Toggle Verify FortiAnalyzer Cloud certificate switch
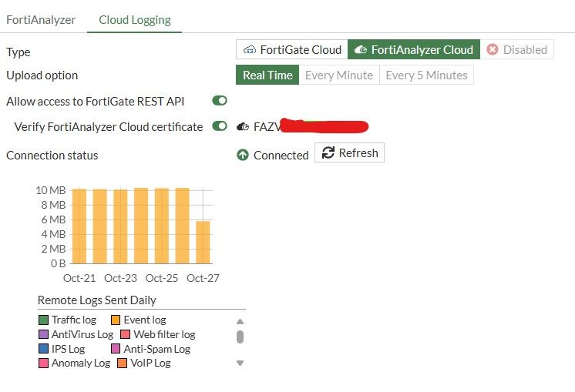The image size is (575, 392). (220, 126)
